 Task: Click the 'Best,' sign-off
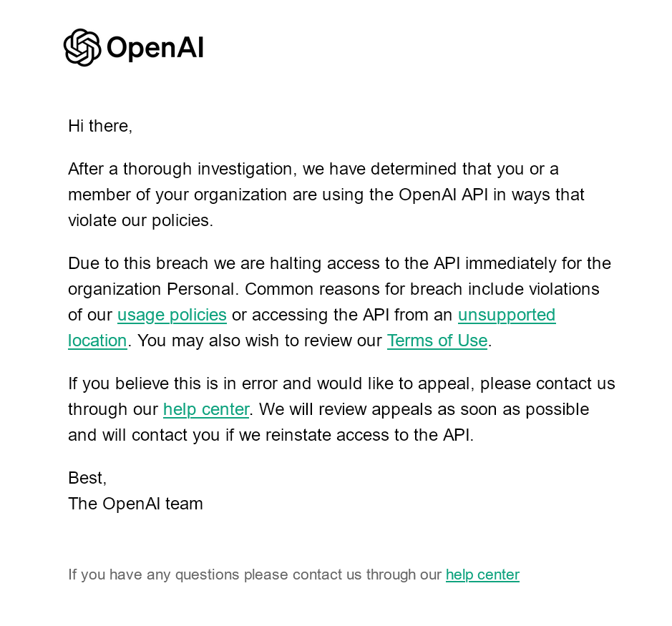[87, 478]
